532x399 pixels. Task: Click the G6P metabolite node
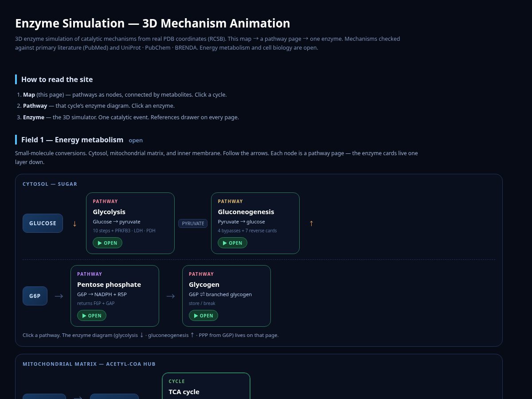tap(35, 296)
